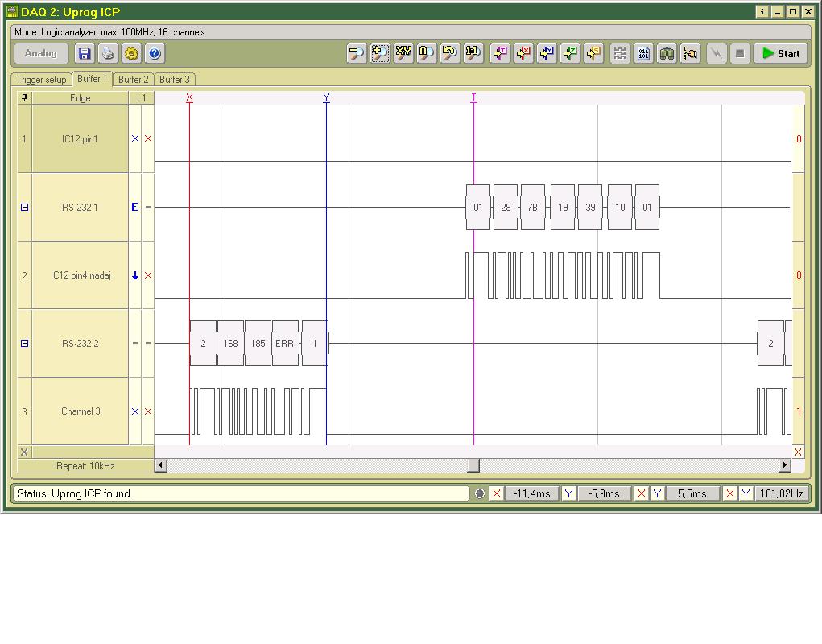Click the scrollbar right arrow
This screenshot has width=822, height=644.
(784, 465)
